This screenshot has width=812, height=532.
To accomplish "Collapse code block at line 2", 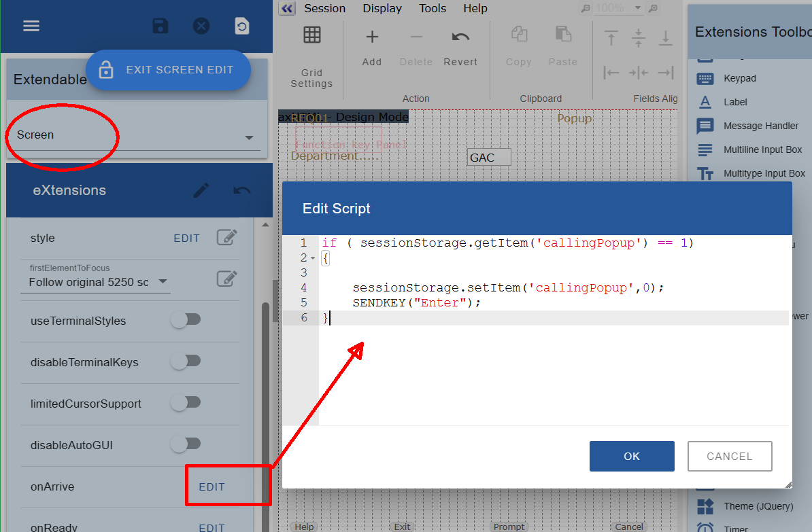I will pyautogui.click(x=313, y=258).
